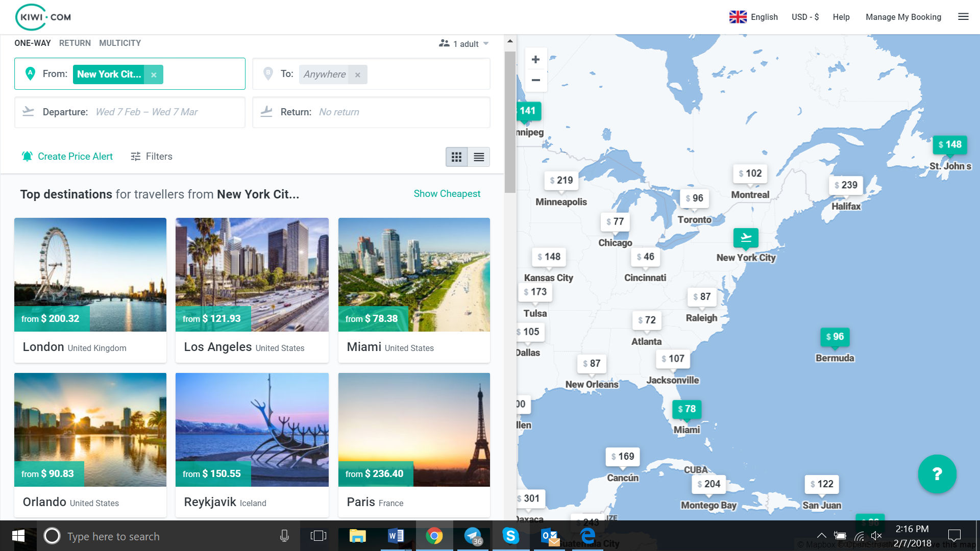The height and width of the screenshot is (551, 980).
Task: Click the $148 St. John's map price
Action: 949,145
